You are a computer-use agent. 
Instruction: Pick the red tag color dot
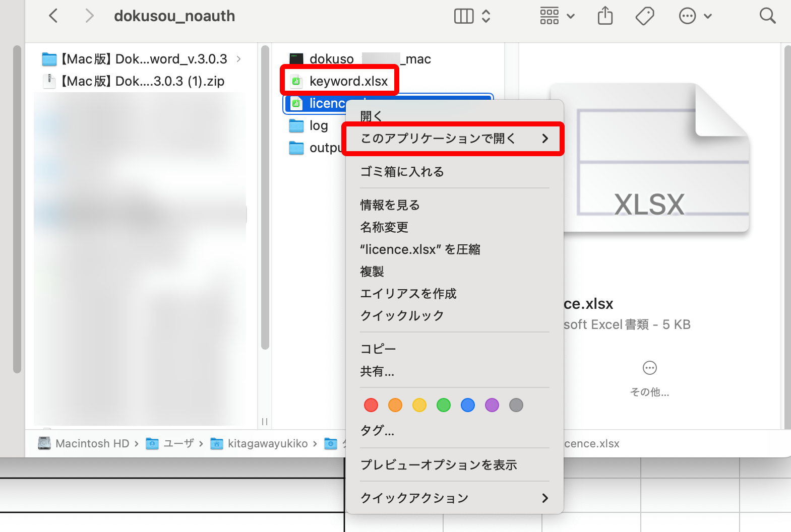point(371,405)
